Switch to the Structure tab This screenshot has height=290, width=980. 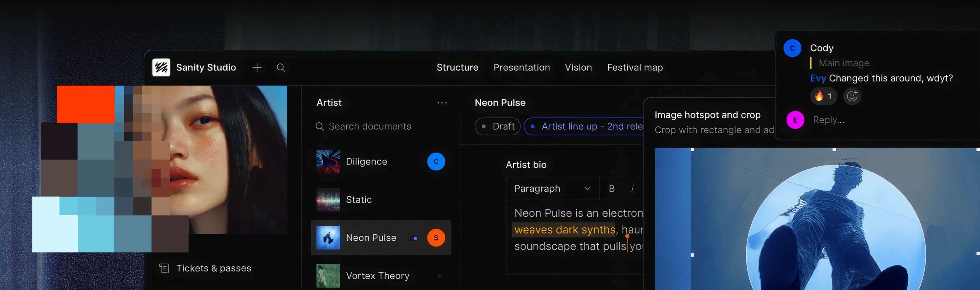pos(457,68)
